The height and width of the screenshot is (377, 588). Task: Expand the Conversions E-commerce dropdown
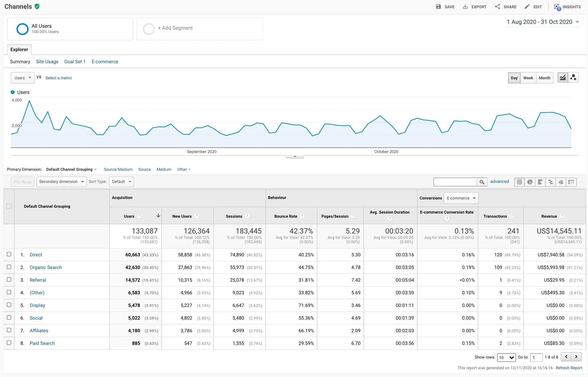(x=461, y=198)
